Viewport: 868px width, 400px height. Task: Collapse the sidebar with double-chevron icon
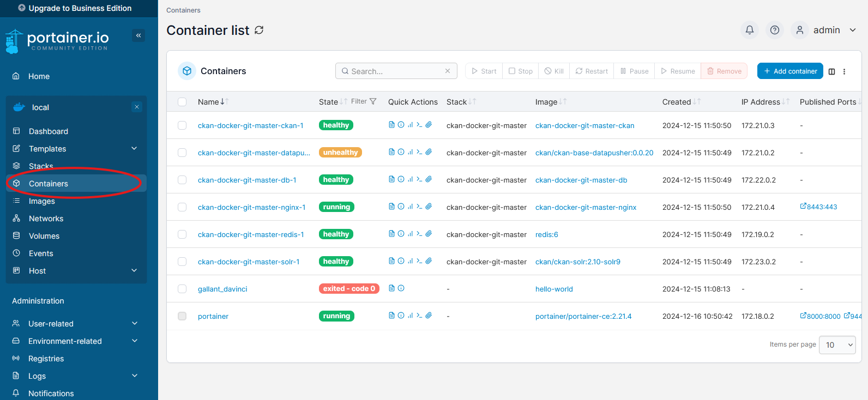138,35
